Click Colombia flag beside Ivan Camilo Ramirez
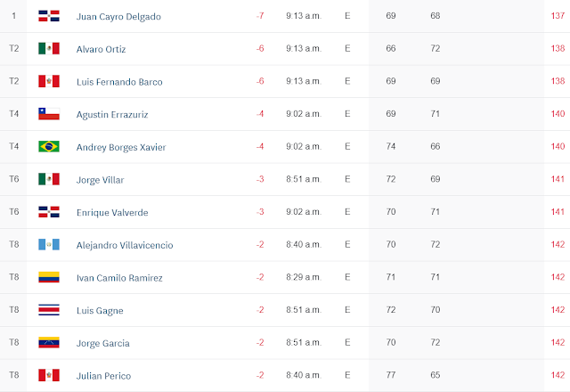570x392 pixels. [49, 277]
